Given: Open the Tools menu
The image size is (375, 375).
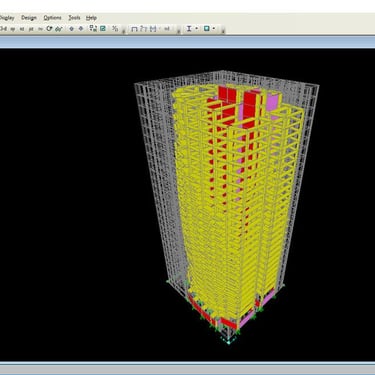Looking at the screenshot, I should coord(74,18).
